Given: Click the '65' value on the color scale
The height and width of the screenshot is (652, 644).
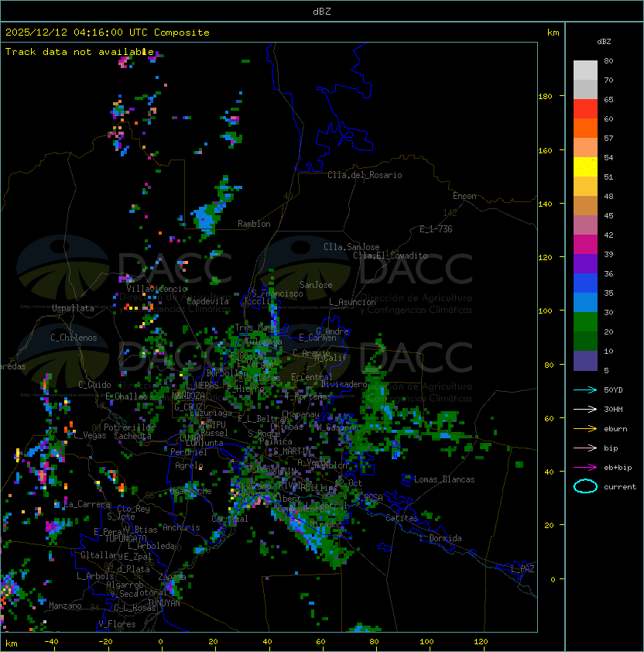Looking at the screenshot, I should (608, 99).
